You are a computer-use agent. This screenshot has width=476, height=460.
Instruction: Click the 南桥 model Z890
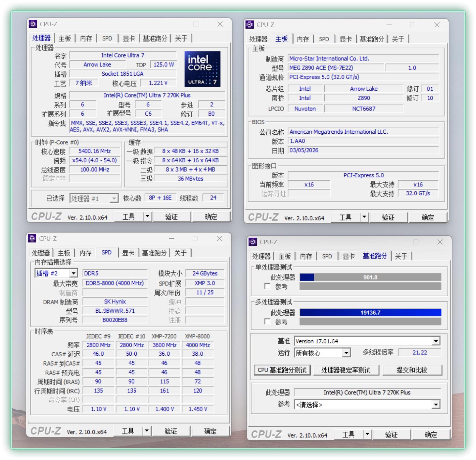tap(364, 98)
